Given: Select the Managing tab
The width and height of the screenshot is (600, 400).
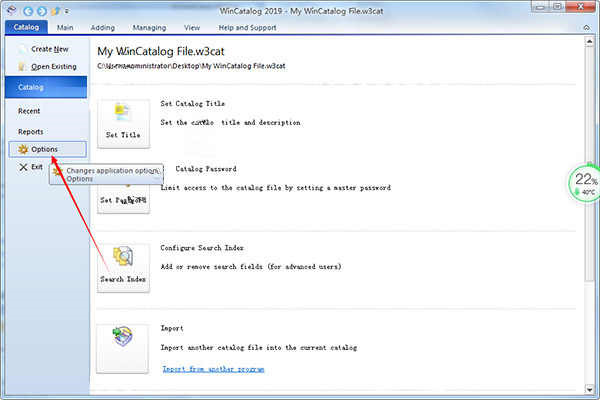Looking at the screenshot, I should coord(149,28).
